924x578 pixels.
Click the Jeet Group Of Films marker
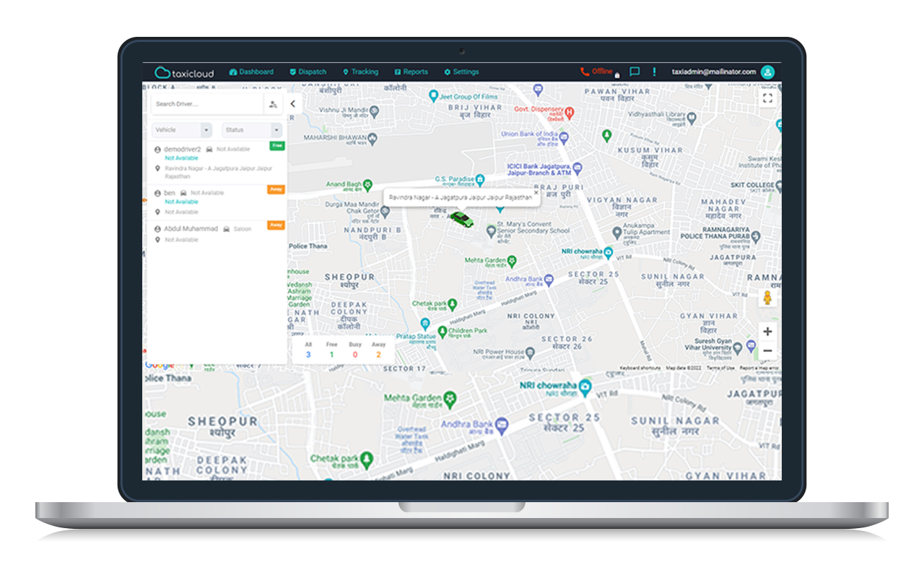[x=433, y=95]
